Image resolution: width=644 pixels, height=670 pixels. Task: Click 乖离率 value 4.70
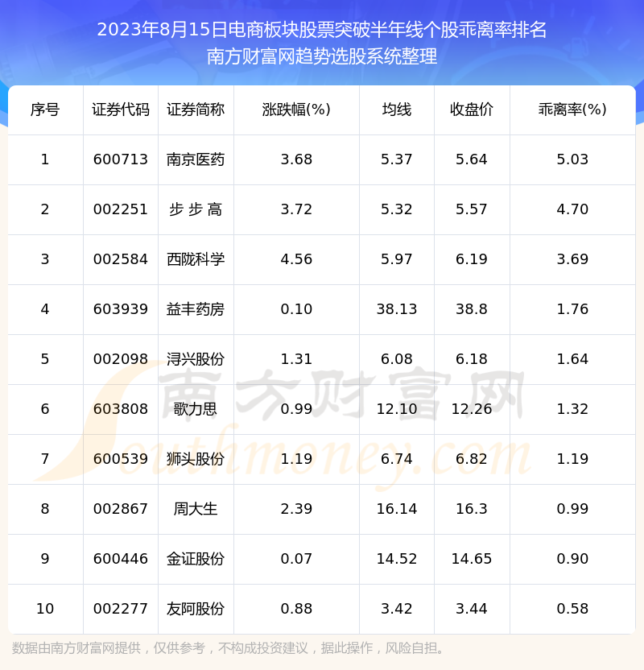click(572, 209)
